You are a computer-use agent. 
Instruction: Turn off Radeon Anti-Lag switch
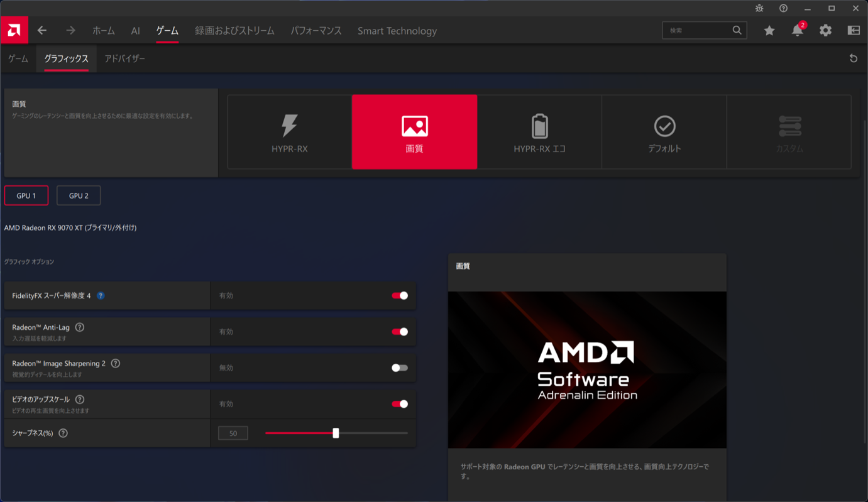point(400,332)
